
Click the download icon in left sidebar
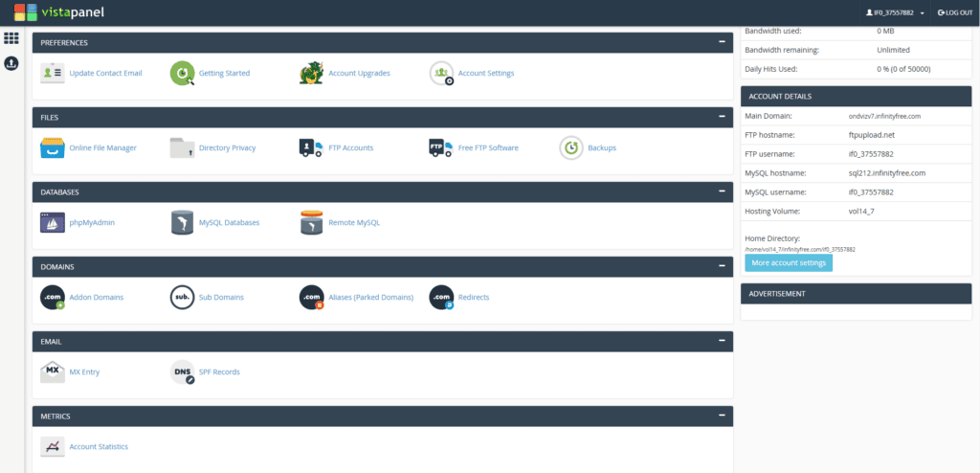[x=11, y=63]
